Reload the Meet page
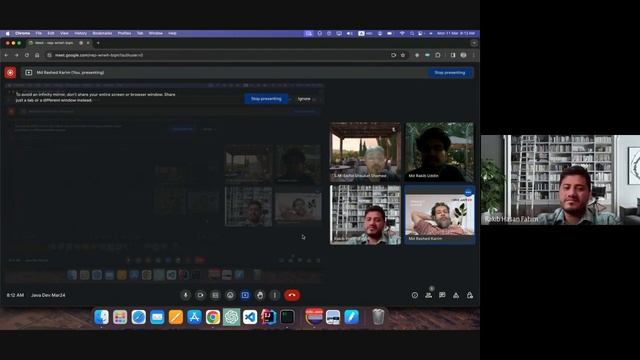Image resolution: width=640 pixels, height=360 pixels. tap(27, 55)
